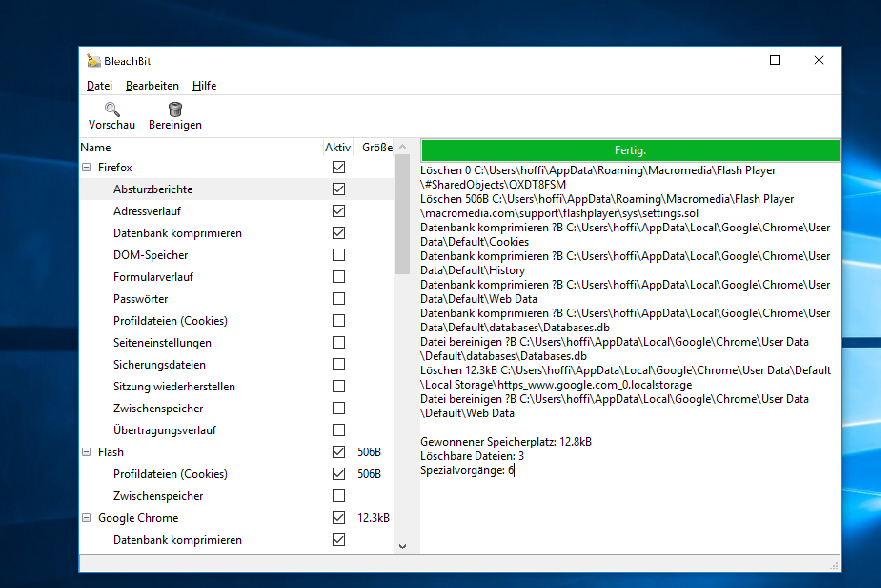Close the BleachBit window
This screenshot has width=881, height=588.
tap(819, 60)
